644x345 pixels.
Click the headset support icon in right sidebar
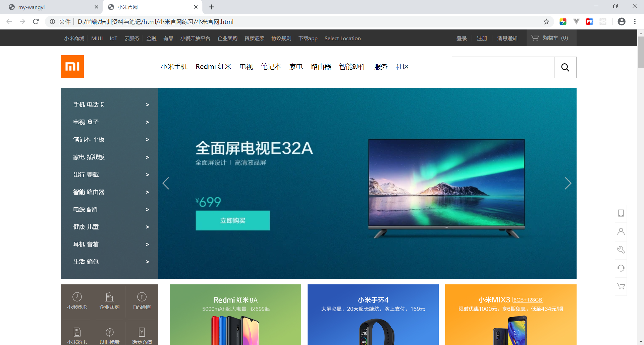[x=621, y=268]
